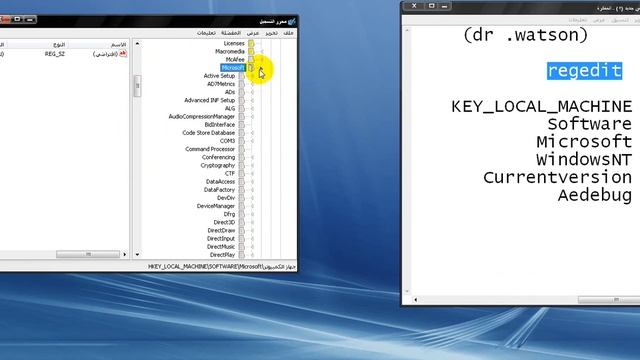Screen dimensions: 640x360
Task: Click the values pane horizontal scrollbar thumb
Action: point(88,254)
